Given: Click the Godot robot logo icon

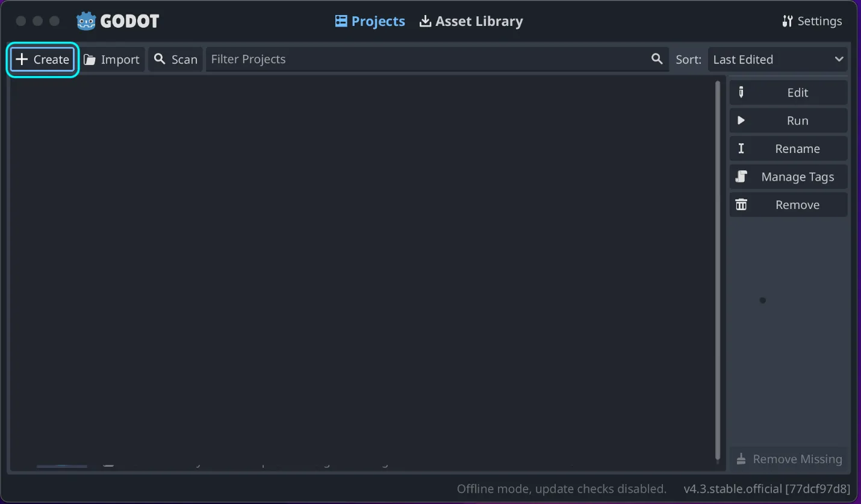Looking at the screenshot, I should (86, 21).
